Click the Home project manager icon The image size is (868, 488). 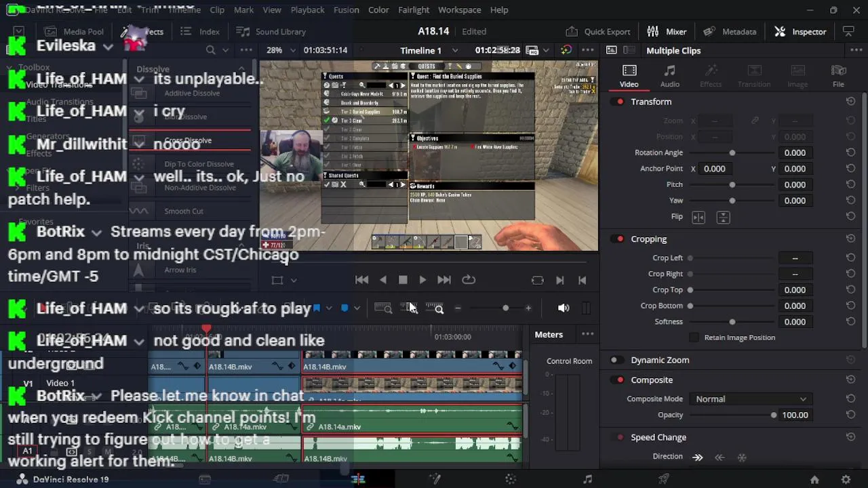[x=814, y=479]
